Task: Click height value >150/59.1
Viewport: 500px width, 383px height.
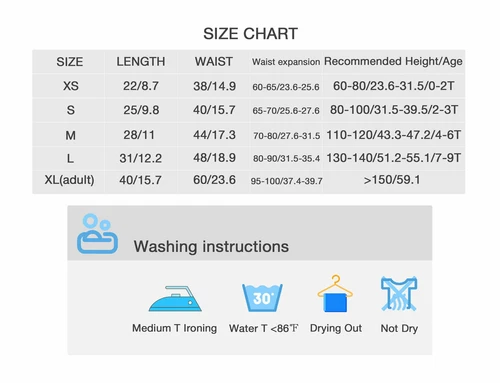Action: pyautogui.click(x=392, y=180)
